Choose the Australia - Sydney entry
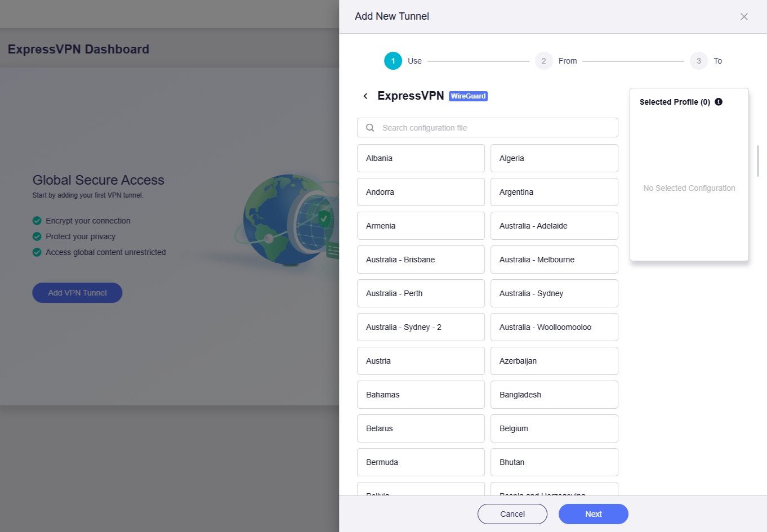The image size is (767, 532). coord(554,293)
